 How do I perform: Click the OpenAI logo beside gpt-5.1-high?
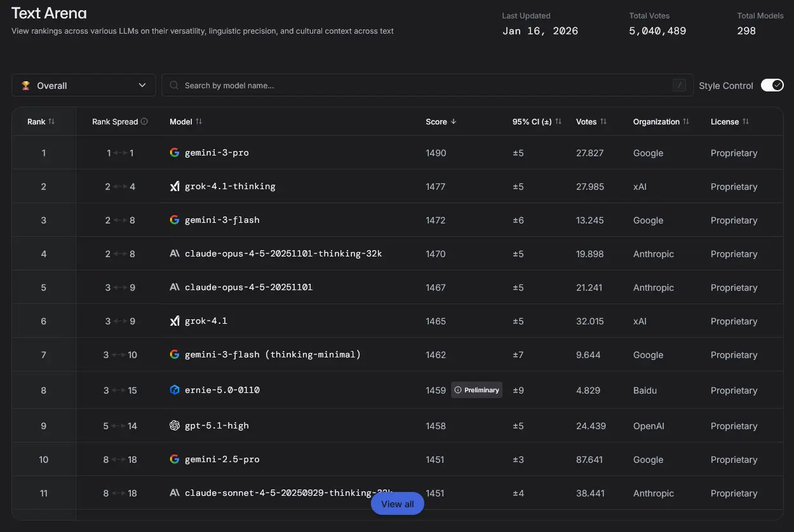(175, 425)
